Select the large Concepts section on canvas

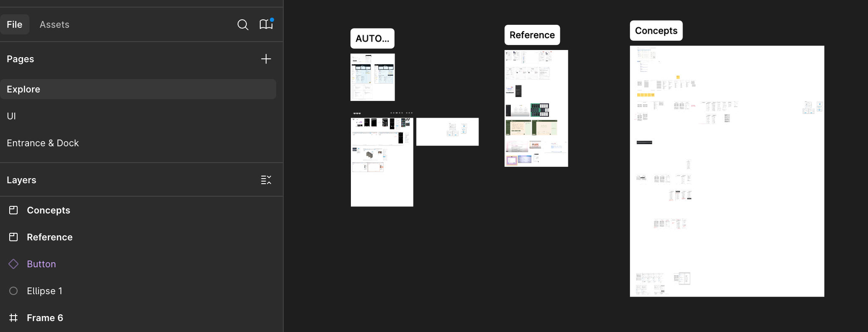[727, 171]
